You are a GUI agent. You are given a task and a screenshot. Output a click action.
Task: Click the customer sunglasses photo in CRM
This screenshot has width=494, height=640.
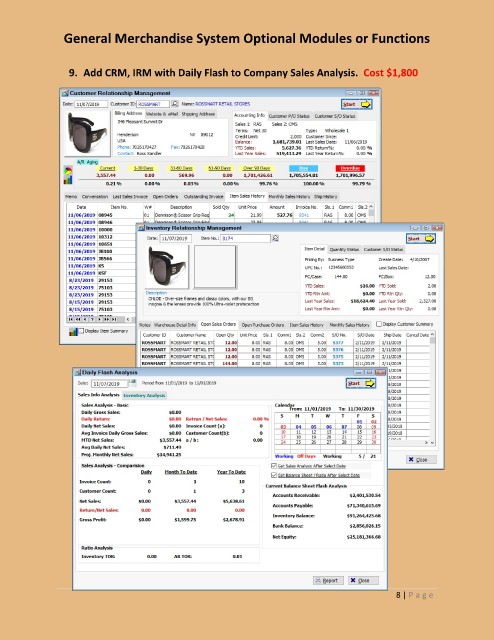87,133
